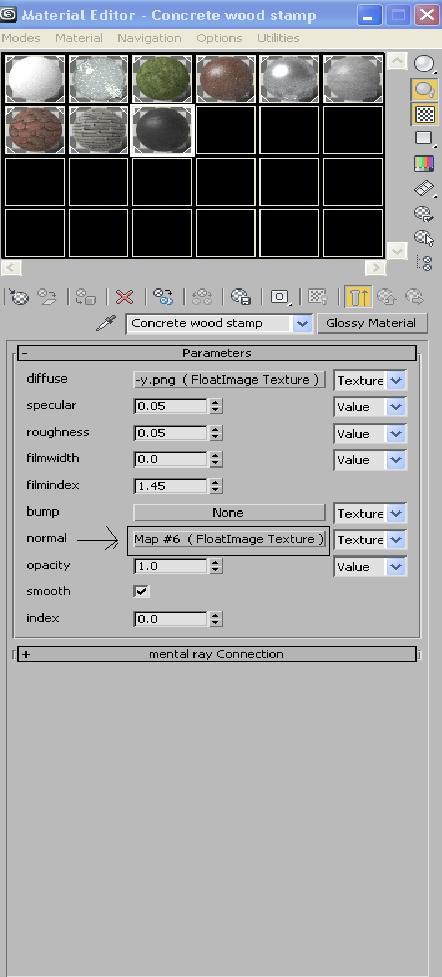This screenshot has width=442, height=977.
Task: Open the diffuse Texture type dropdown
Action: tap(396, 380)
